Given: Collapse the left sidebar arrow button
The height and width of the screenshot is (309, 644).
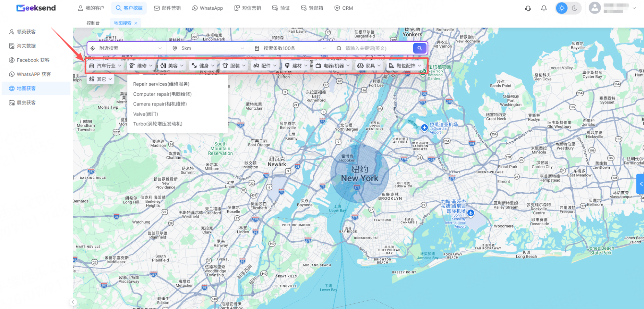Looking at the screenshot, I should pos(73,302).
